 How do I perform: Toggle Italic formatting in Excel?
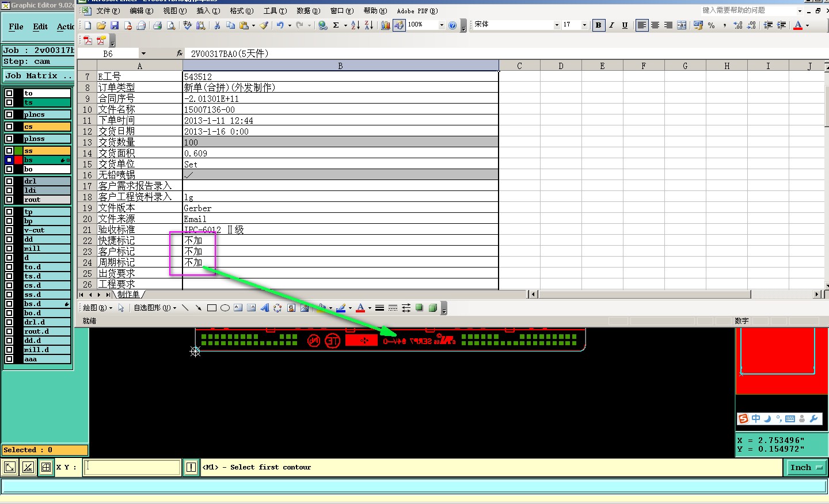coord(612,25)
